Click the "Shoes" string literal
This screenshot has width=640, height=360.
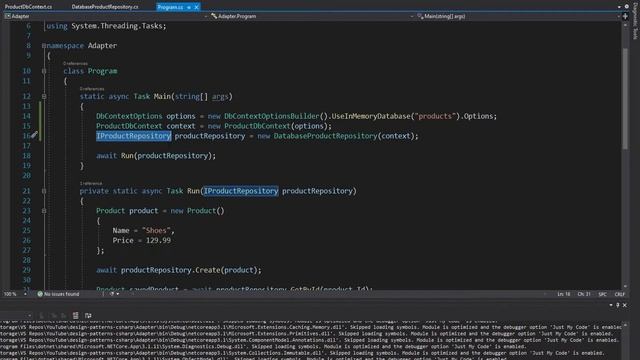pyautogui.click(x=156, y=231)
